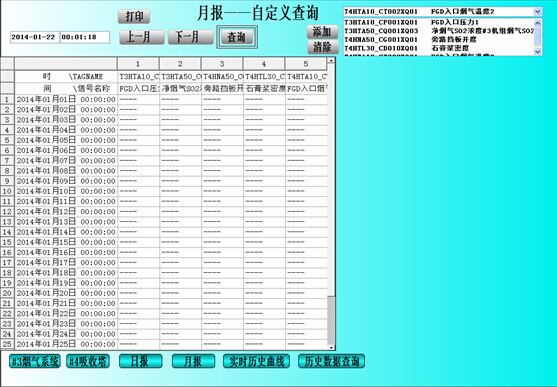Image resolution: width=557 pixels, height=387 pixels.
Task: Open the tag selection combo box arrow
Action: [x=537, y=12]
